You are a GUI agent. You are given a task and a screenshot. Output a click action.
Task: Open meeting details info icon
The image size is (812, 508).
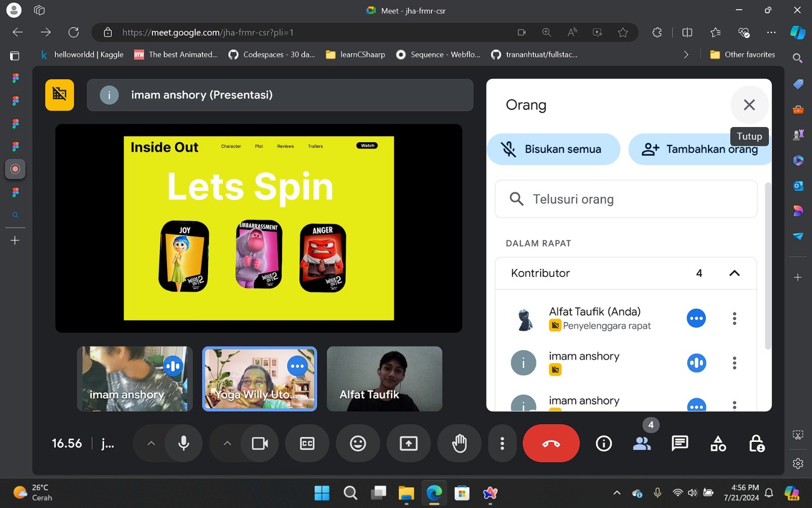(603, 443)
